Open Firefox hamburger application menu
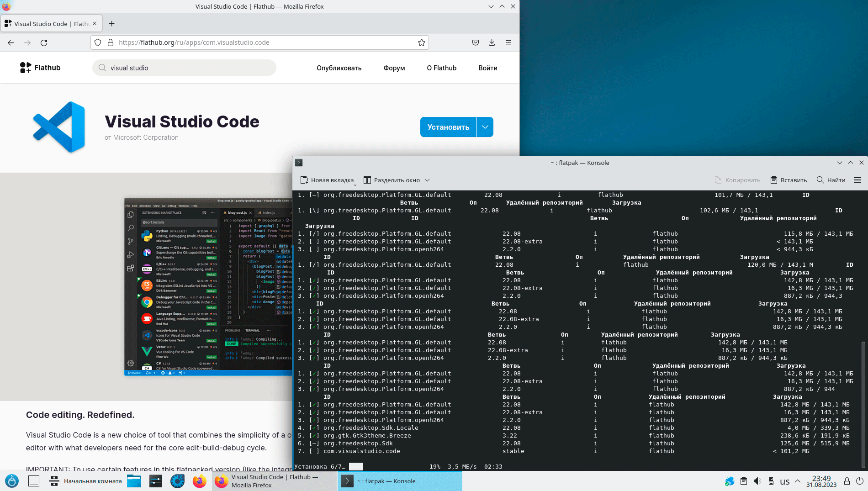 pos(508,42)
